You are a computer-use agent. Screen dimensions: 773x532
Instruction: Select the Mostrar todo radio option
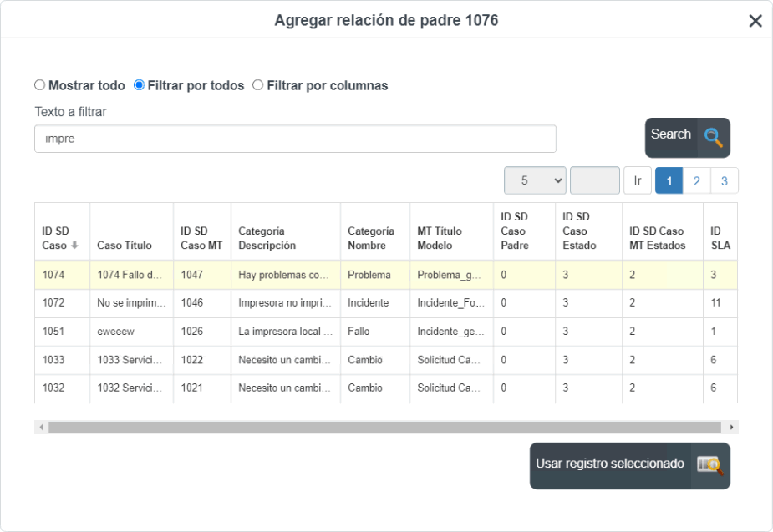click(39, 84)
